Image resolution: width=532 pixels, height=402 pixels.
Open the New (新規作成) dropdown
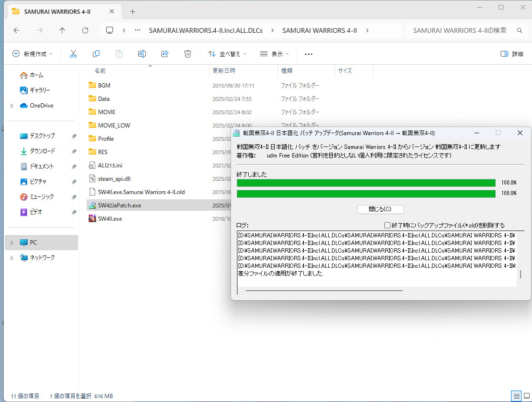tap(32, 54)
